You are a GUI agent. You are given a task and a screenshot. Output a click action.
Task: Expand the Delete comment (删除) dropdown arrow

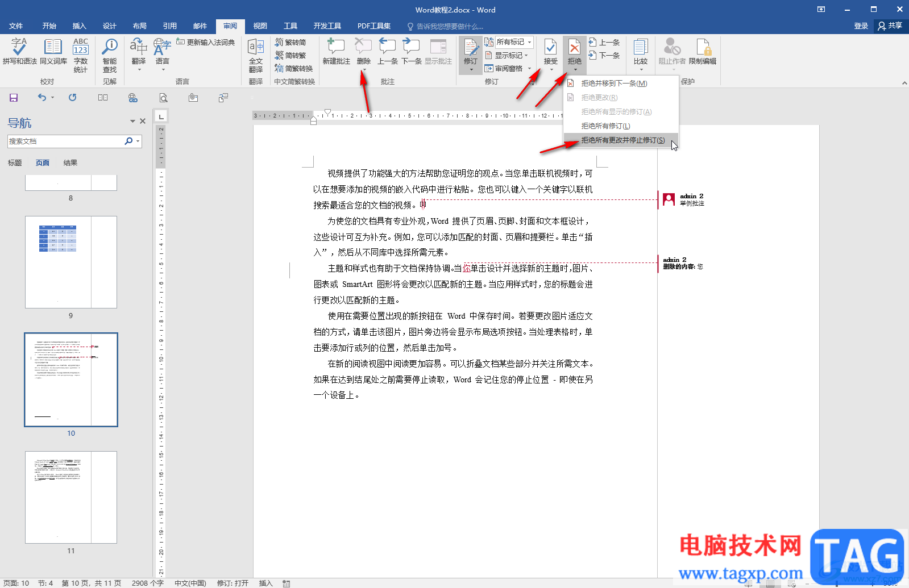click(x=364, y=70)
